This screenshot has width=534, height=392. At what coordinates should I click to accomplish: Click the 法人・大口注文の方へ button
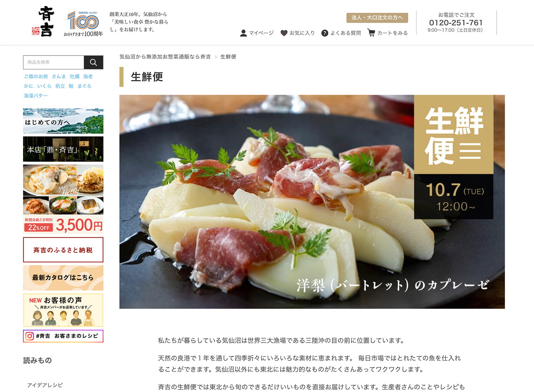pos(377,17)
